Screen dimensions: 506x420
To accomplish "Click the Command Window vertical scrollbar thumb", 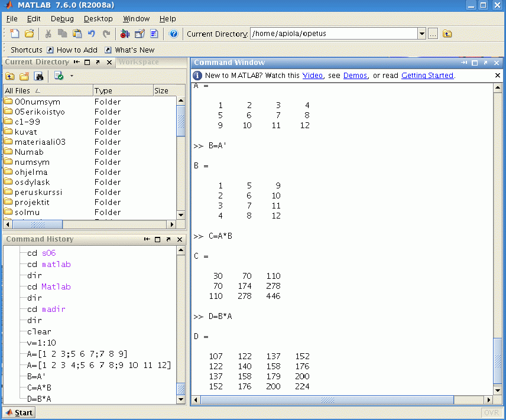I will pyautogui.click(x=498, y=361).
